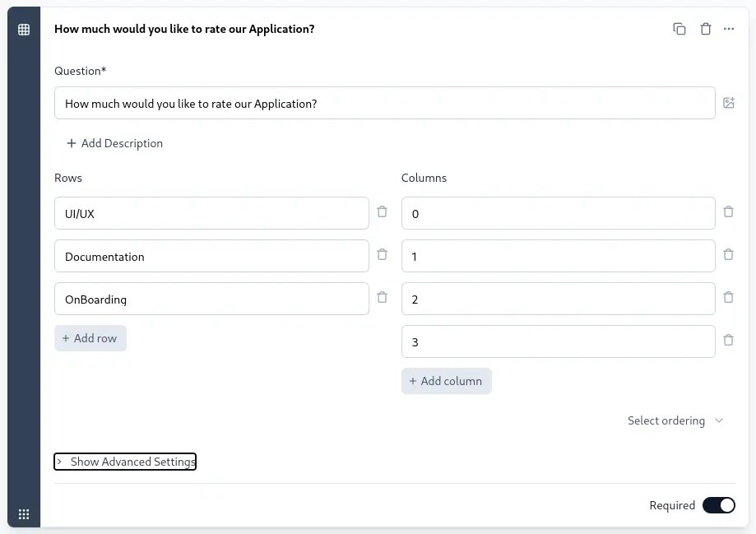Viewport: 756px width, 534px height.
Task: Delete the UI/UX row
Action: coord(382,211)
